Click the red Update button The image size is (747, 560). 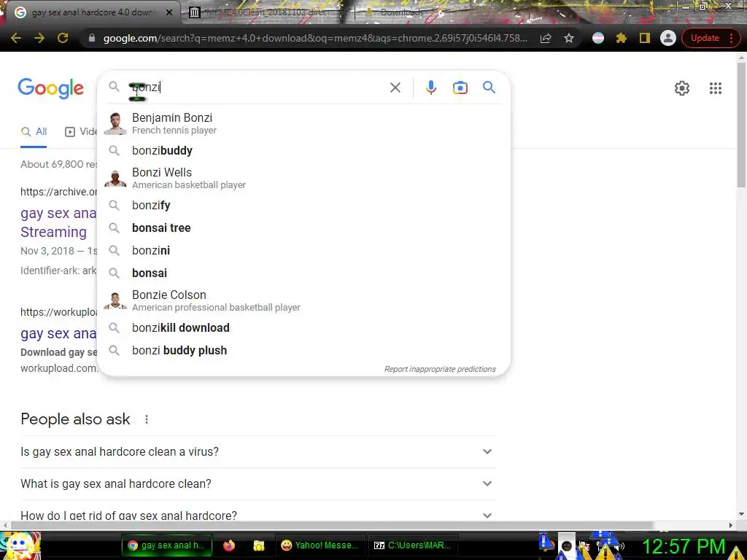[705, 38]
